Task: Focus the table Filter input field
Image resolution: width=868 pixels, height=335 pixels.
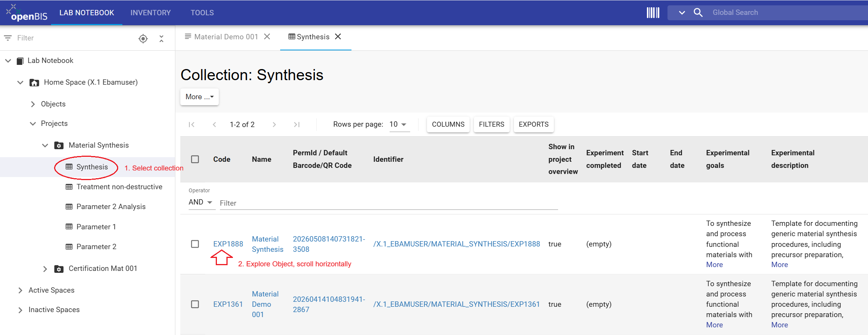Action: pos(389,203)
